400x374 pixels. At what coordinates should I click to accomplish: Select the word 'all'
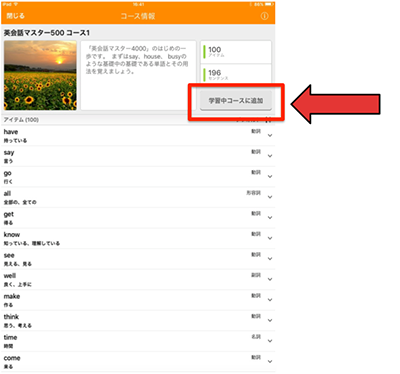tap(7, 193)
